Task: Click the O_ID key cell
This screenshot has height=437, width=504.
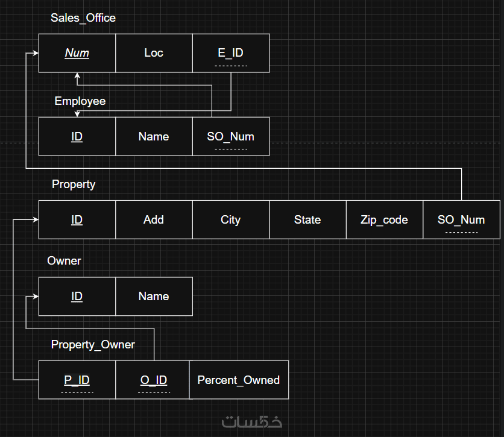Action: [153, 380]
